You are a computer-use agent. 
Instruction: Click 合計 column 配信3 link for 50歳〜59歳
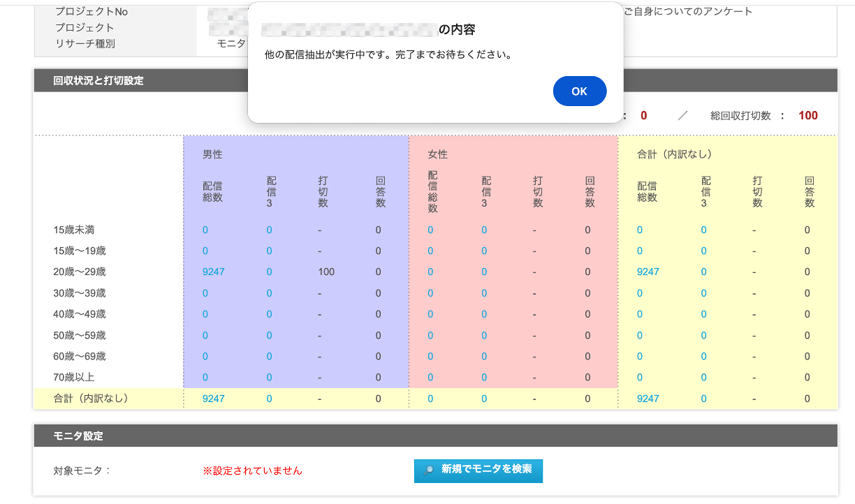click(703, 335)
